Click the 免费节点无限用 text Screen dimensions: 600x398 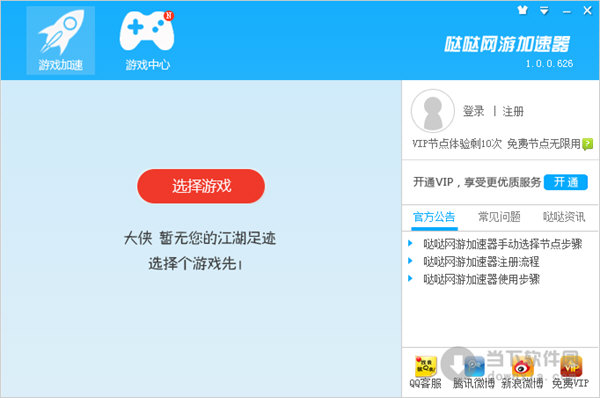(x=544, y=144)
